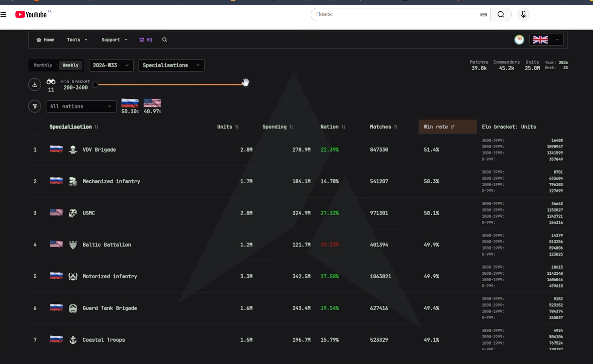Click the filter icon next to All nations

click(35, 106)
